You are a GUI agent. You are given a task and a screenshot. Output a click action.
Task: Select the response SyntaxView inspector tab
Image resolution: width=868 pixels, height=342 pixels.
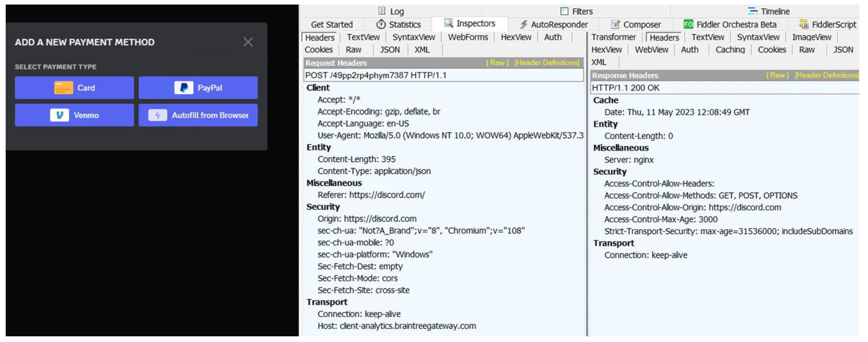click(758, 37)
